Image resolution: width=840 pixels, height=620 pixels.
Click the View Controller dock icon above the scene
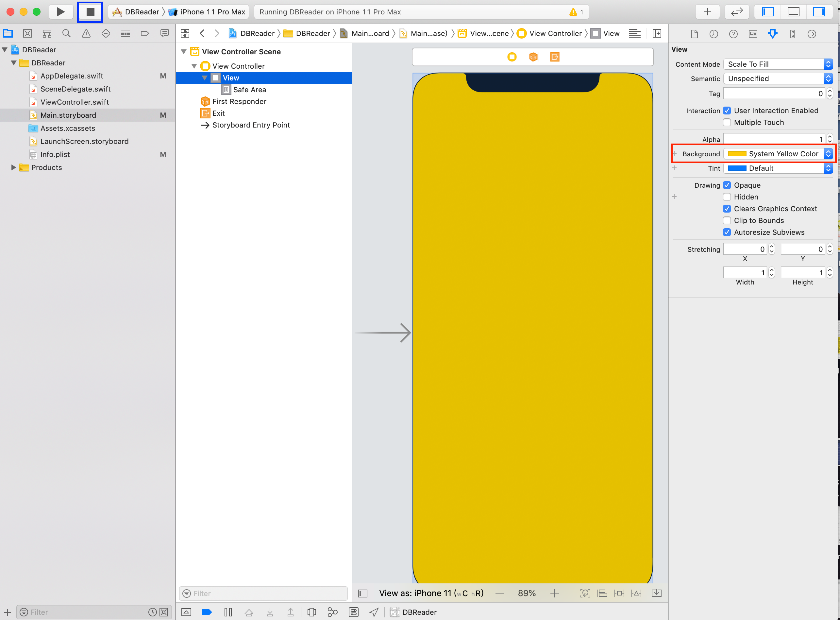pyautogui.click(x=512, y=57)
